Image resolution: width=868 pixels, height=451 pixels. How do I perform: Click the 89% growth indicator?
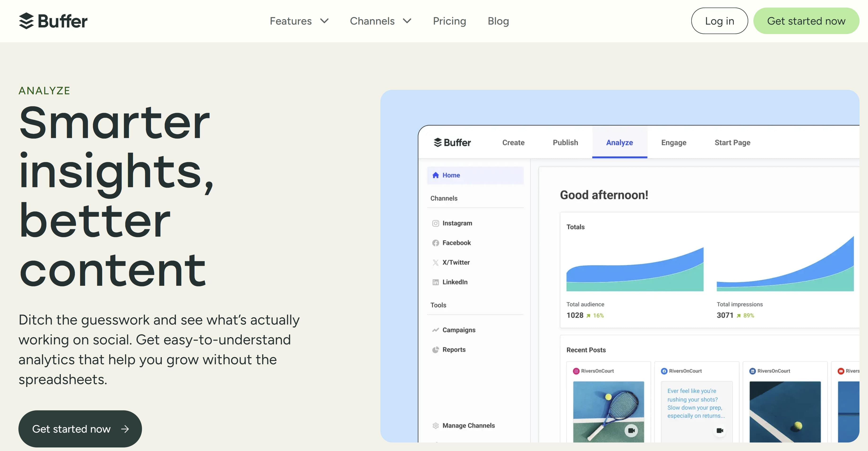[745, 316]
